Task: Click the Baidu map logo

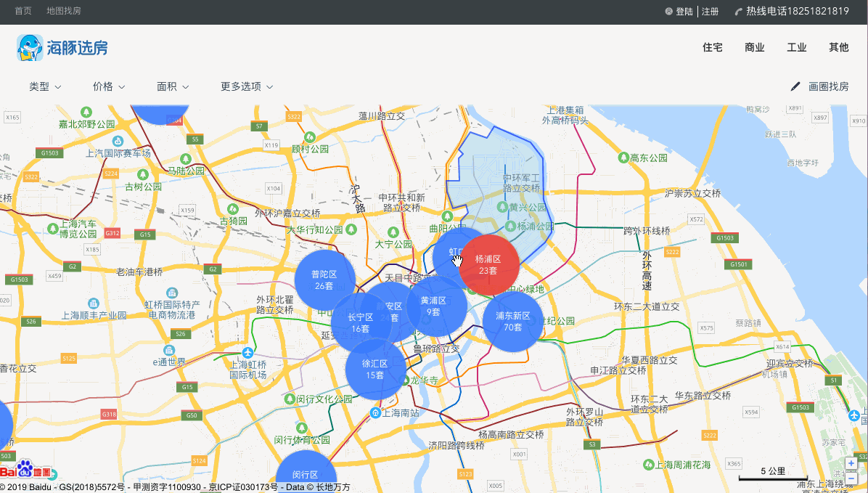Action: point(26,470)
